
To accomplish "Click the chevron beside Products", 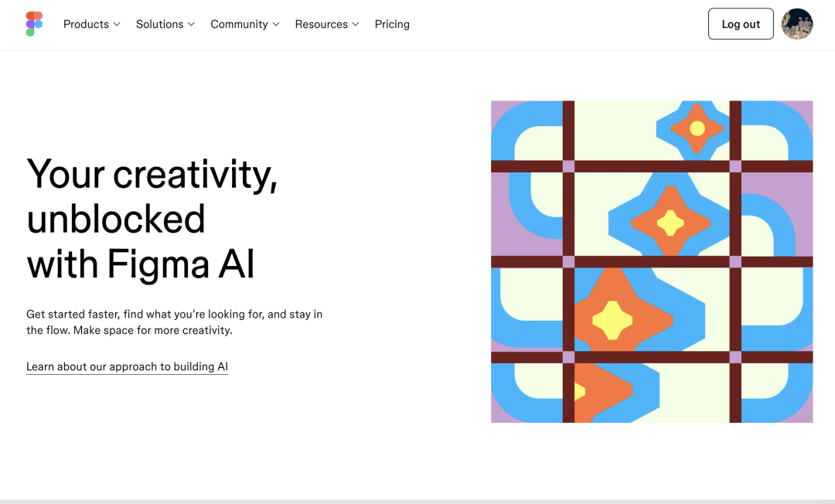I will point(117,25).
